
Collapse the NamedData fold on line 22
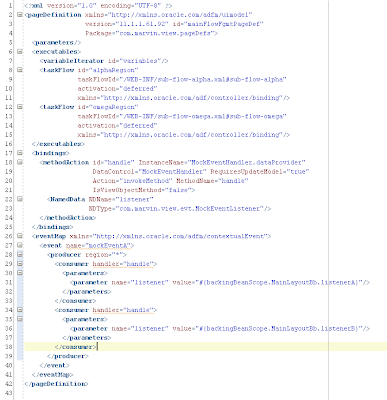coord(20,199)
